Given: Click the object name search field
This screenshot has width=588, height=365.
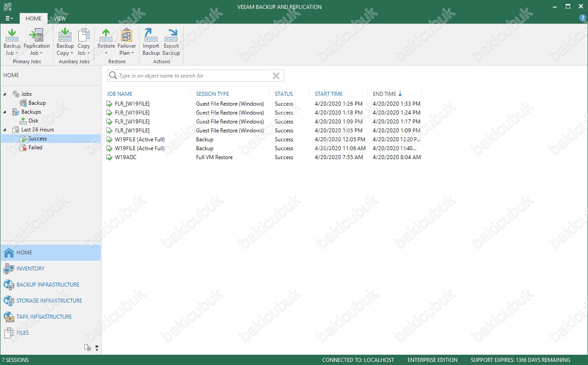Looking at the screenshot, I should click(x=195, y=76).
